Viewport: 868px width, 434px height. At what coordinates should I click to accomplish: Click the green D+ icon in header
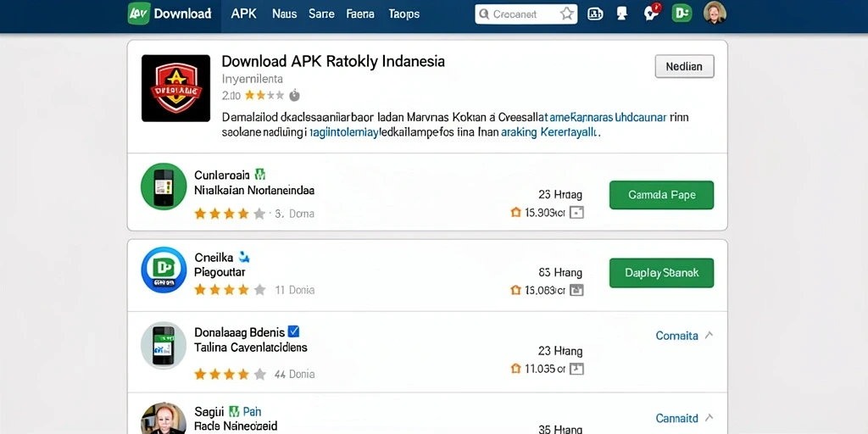pos(682,14)
